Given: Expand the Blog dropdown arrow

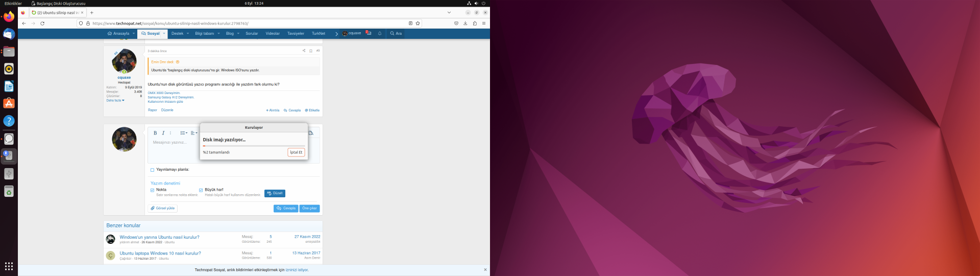Looking at the screenshot, I should tap(238, 33).
